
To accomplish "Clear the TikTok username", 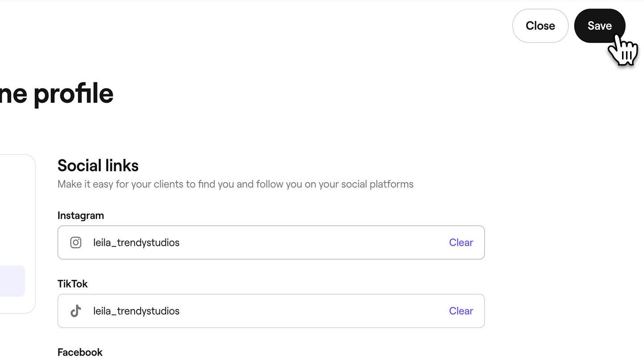I will click(x=461, y=311).
